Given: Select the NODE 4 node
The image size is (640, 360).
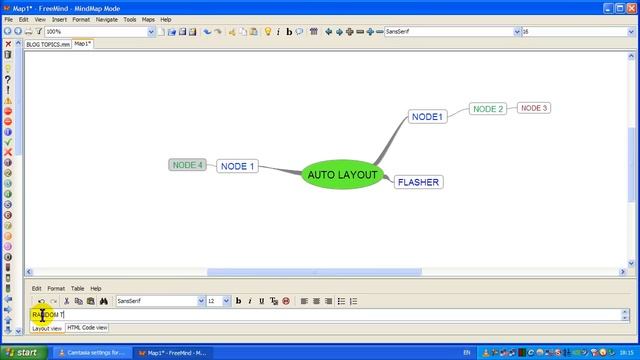Looking at the screenshot, I should pos(187,165).
